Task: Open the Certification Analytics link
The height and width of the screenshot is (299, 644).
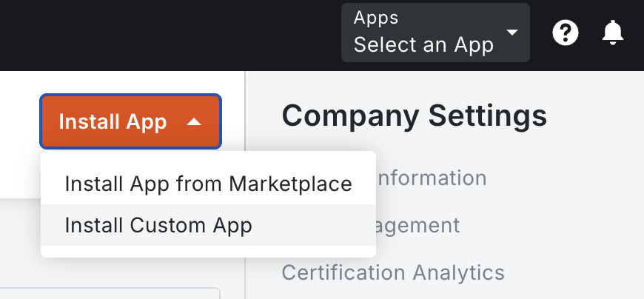Action: point(392,272)
